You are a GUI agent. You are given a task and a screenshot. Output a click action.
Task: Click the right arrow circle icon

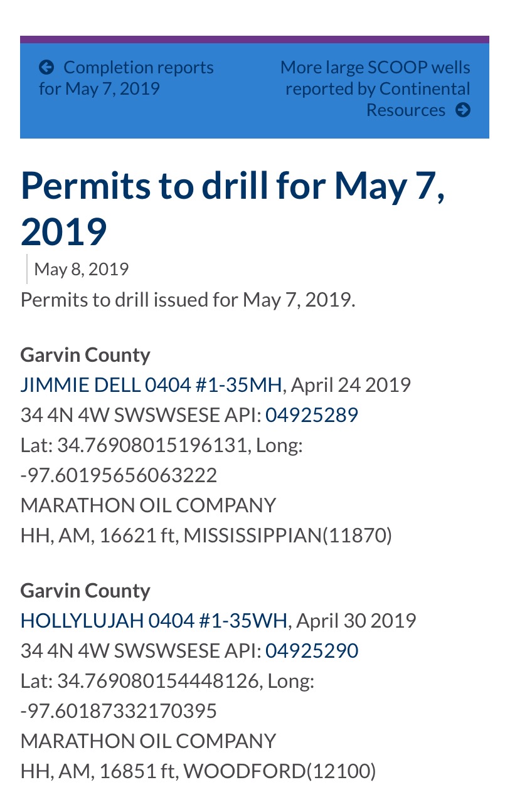click(x=463, y=110)
